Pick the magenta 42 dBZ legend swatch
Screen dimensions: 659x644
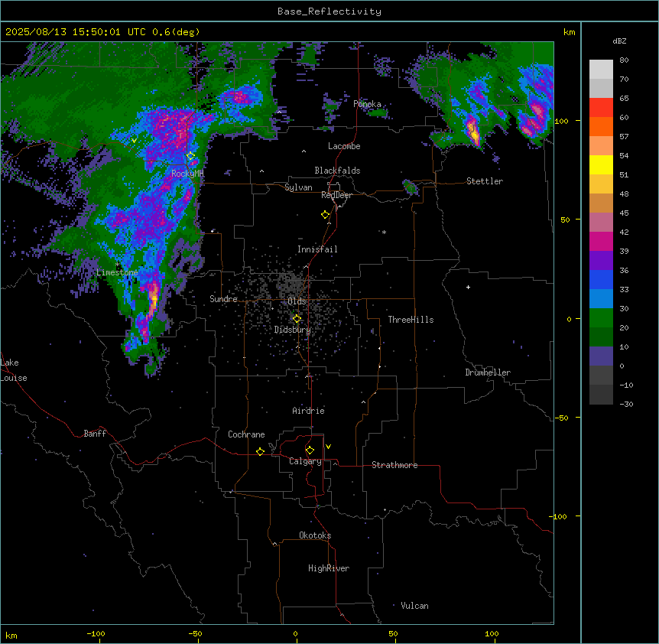tap(601, 241)
